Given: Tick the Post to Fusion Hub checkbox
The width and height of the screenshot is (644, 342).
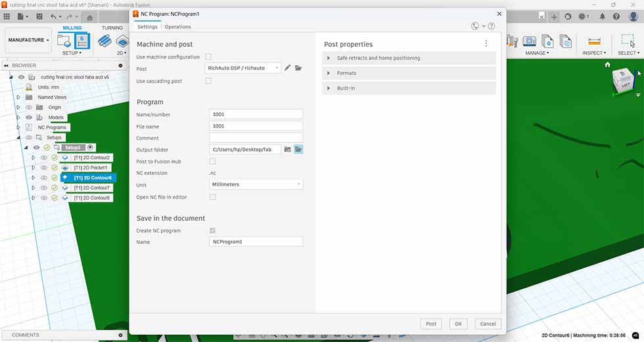Looking at the screenshot, I should (x=212, y=161).
